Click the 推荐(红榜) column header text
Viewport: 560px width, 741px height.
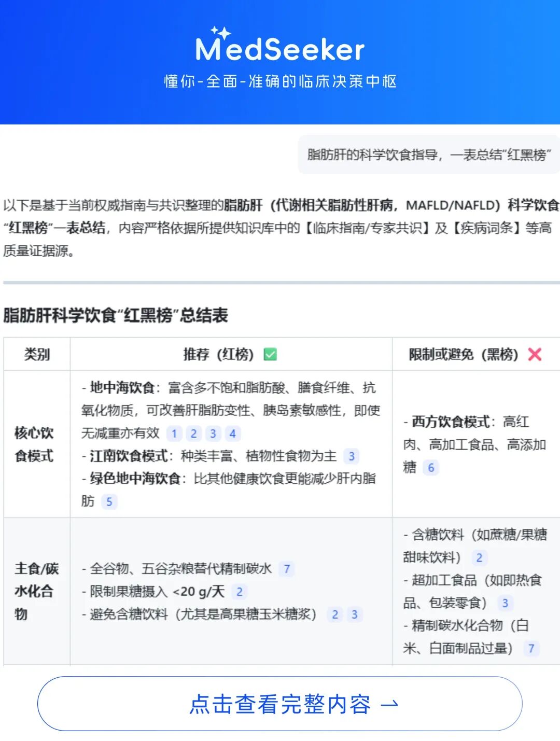pos(218,354)
